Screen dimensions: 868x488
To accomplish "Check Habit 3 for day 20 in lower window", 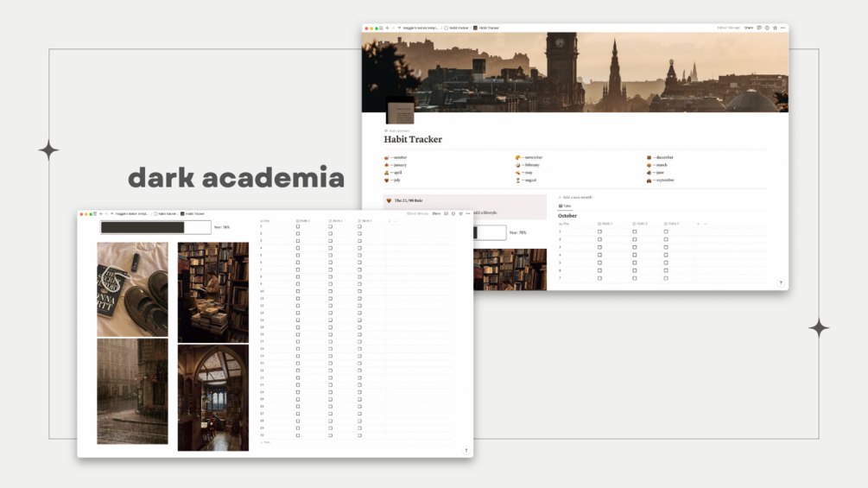I will [x=359, y=363].
